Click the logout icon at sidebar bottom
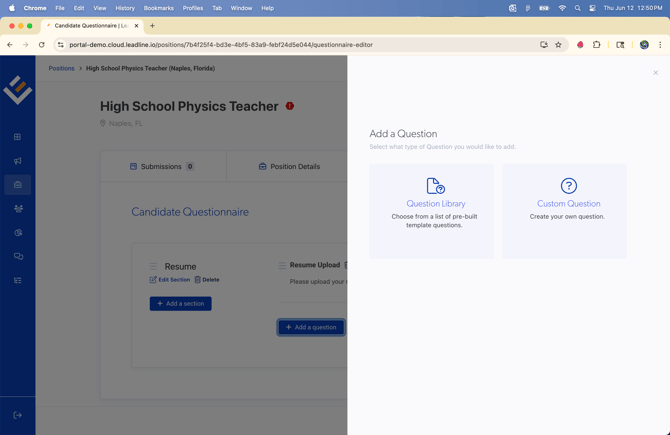Screen dimensions: 670x435 tap(18, 415)
